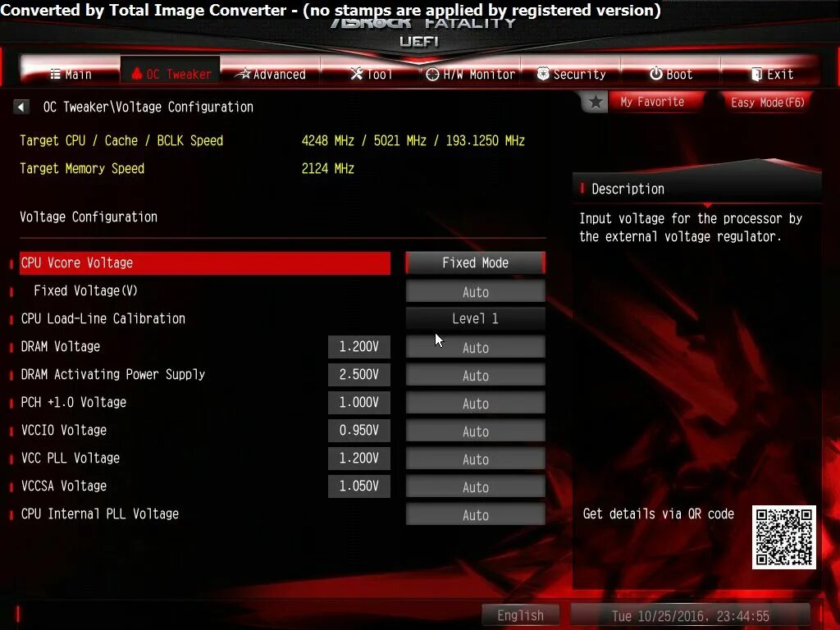Switch to the Advanced tab
This screenshot has width=840, height=630.
tap(271, 74)
